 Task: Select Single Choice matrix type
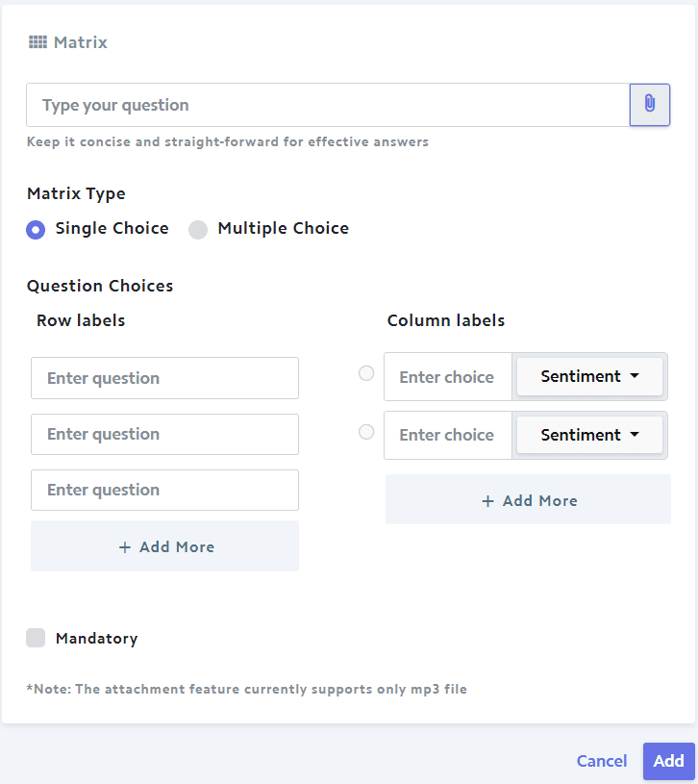(36, 230)
